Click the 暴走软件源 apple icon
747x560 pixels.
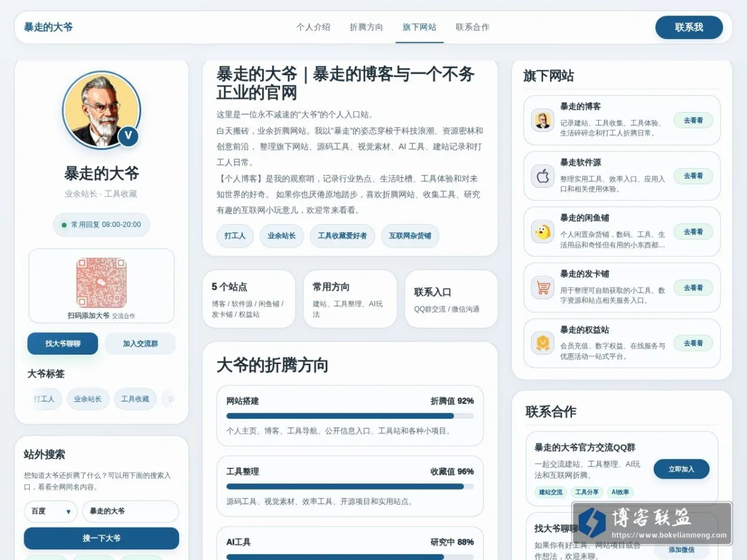click(543, 176)
